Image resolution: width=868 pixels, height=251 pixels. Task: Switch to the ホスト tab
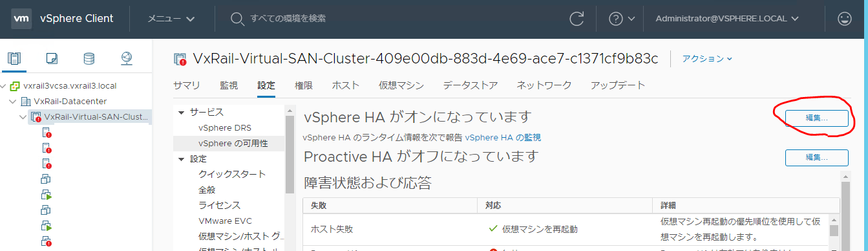coord(346,85)
